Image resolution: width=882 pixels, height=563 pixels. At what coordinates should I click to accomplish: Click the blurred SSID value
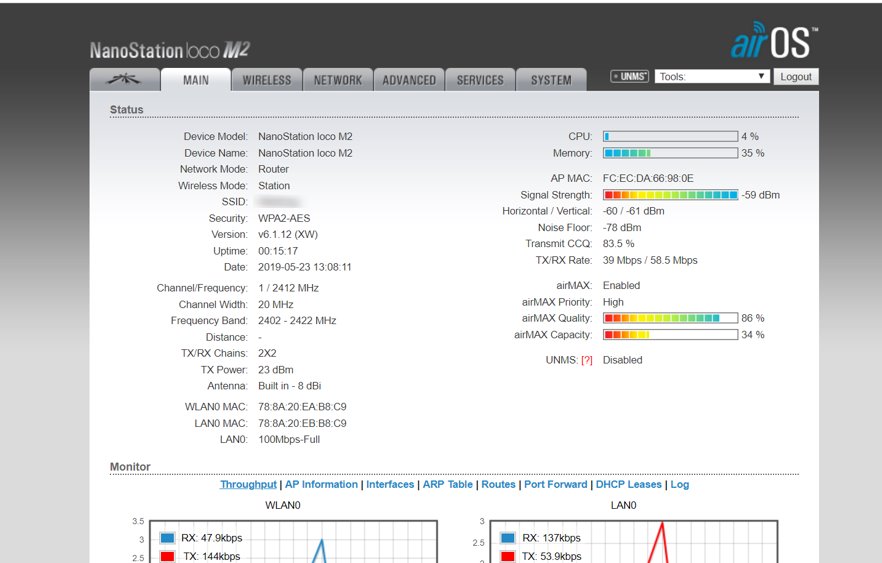click(279, 202)
